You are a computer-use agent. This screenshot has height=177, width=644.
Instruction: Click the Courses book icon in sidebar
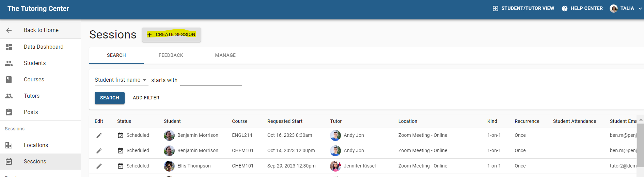[x=9, y=80]
